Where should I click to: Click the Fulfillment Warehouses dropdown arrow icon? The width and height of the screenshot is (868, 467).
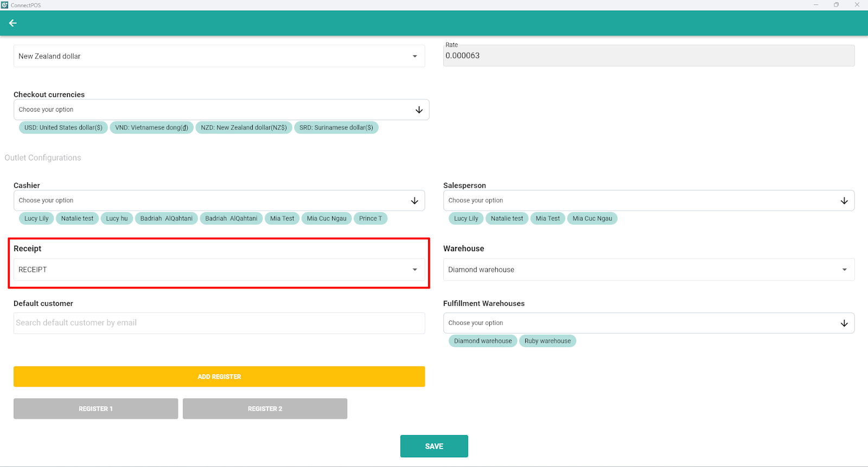coord(844,323)
